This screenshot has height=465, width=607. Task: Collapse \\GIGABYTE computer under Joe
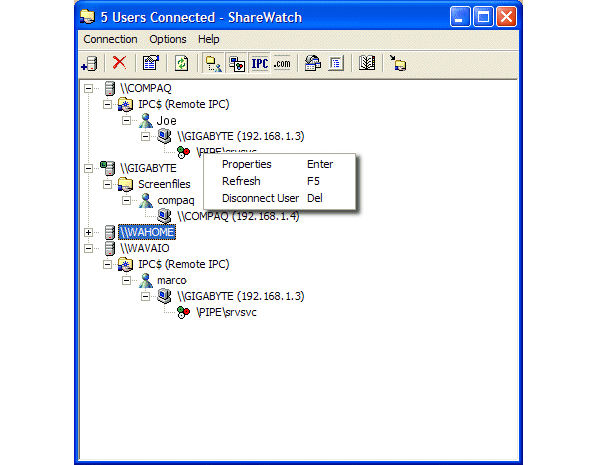[146, 136]
